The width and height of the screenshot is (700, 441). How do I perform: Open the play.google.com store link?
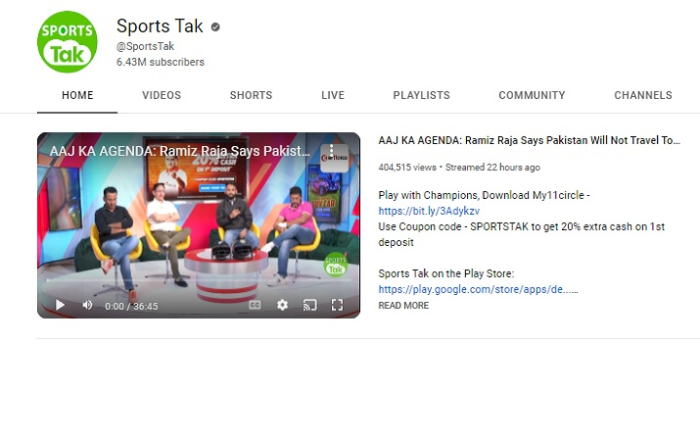(x=478, y=289)
